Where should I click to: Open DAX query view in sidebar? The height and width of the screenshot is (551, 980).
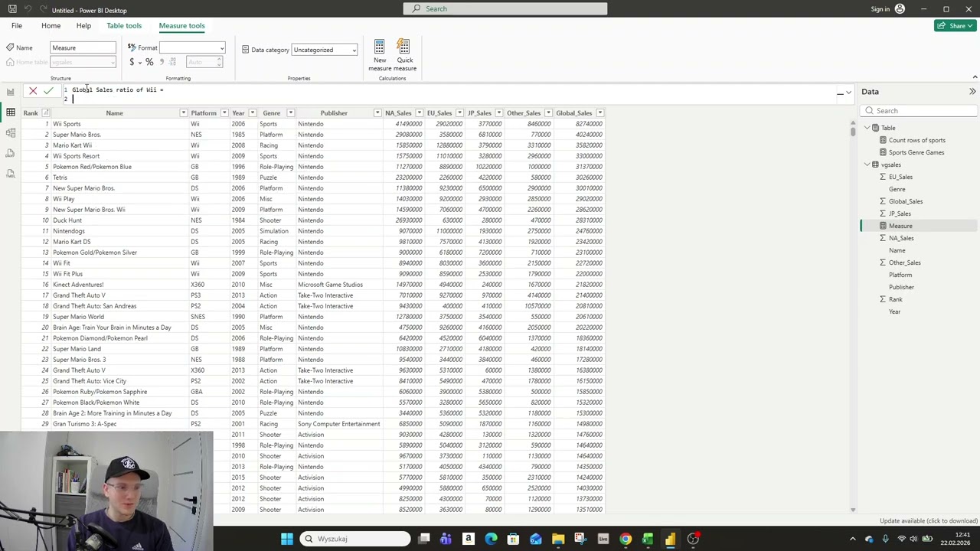click(10, 154)
